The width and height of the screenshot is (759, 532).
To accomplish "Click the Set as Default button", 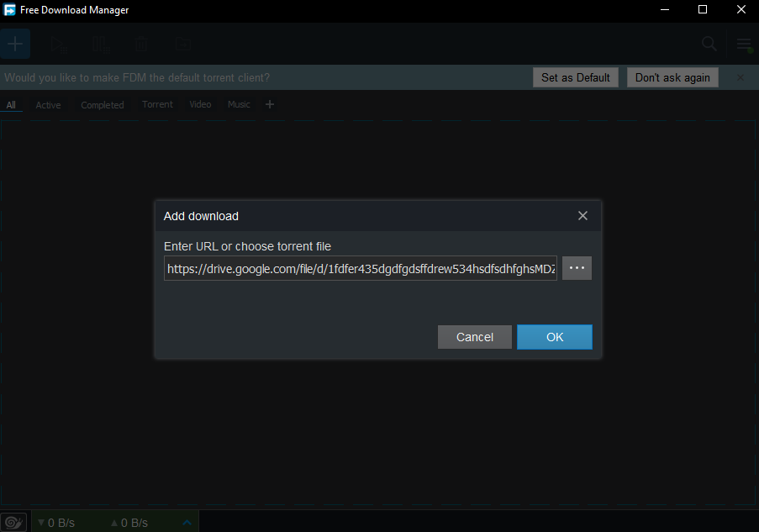I will 576,77.
